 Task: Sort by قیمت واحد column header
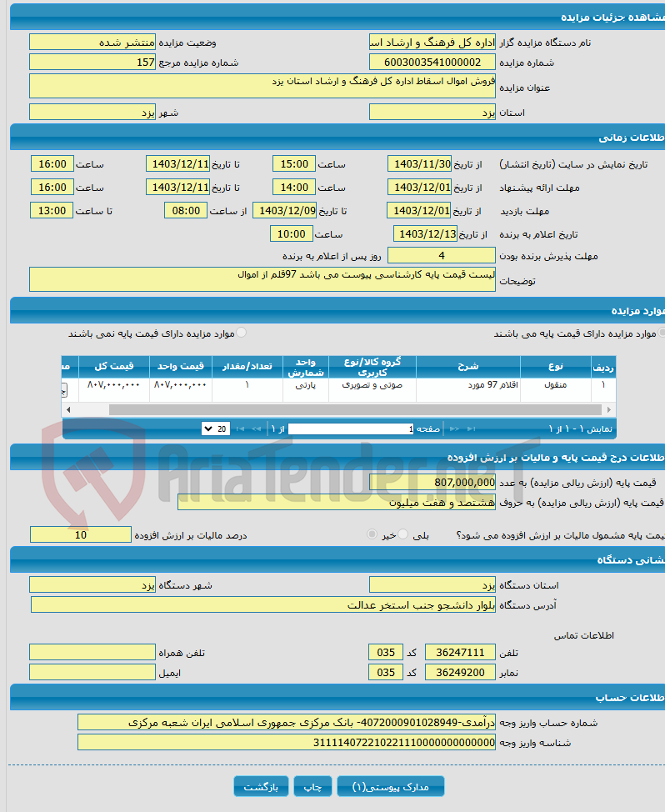tap(181, 367)
